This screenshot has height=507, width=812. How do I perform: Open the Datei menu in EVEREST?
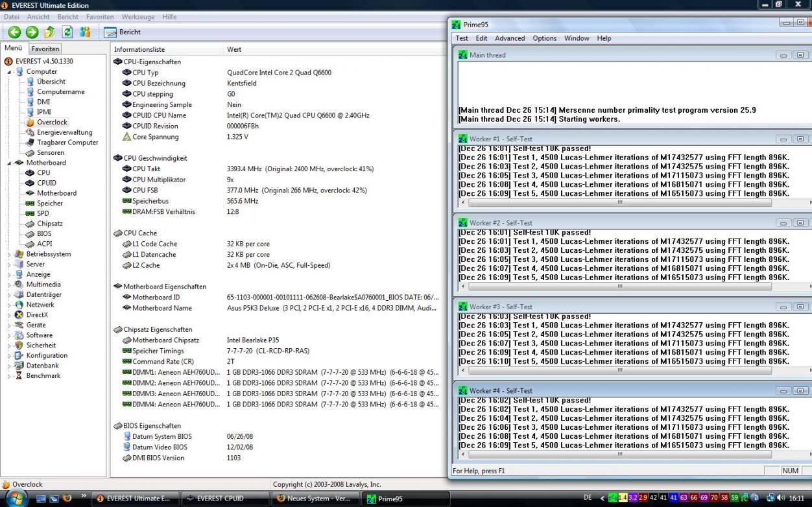12,16
